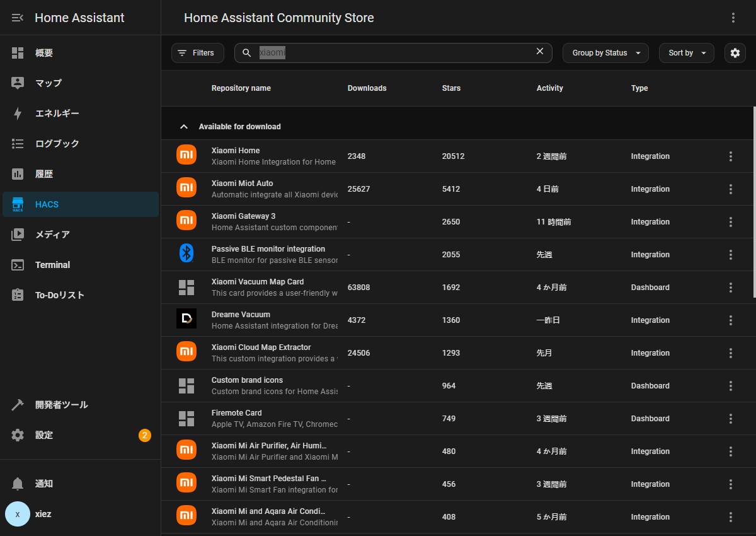Open the Xiaomi Mi Air Purifier row menu
The height and width of the screenshot is (536, 756).
tap(731, 452)
